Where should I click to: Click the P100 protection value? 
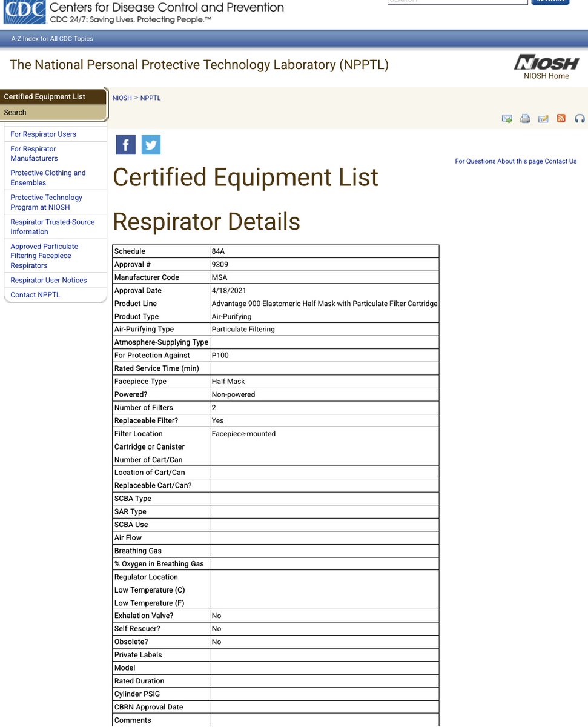pyautogui.click(x=220, y=356)
